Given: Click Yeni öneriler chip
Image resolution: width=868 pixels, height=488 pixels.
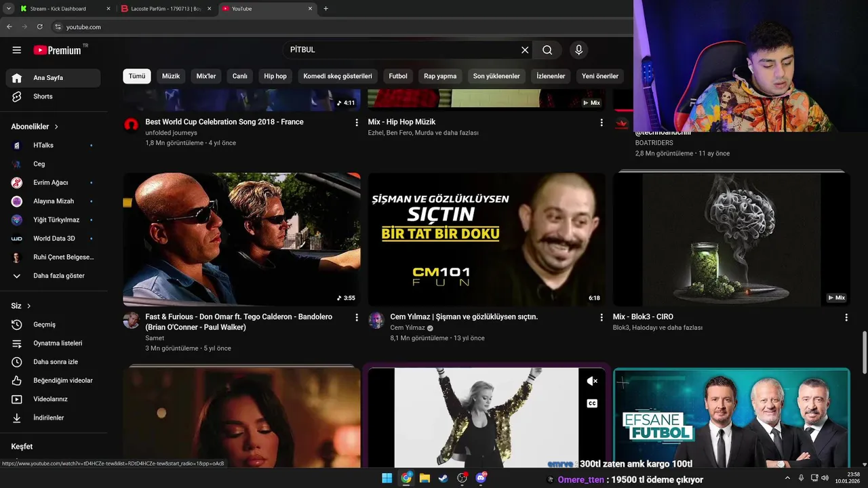Looking at the screenshot, I should [x=600, y=76].
